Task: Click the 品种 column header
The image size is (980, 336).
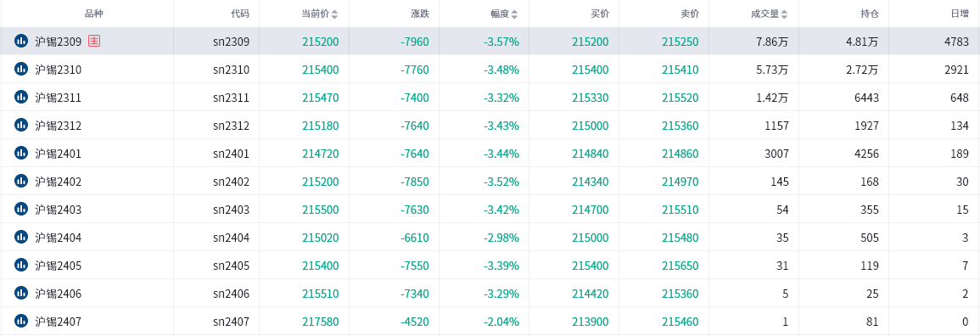Action: (x=93, y=14)
